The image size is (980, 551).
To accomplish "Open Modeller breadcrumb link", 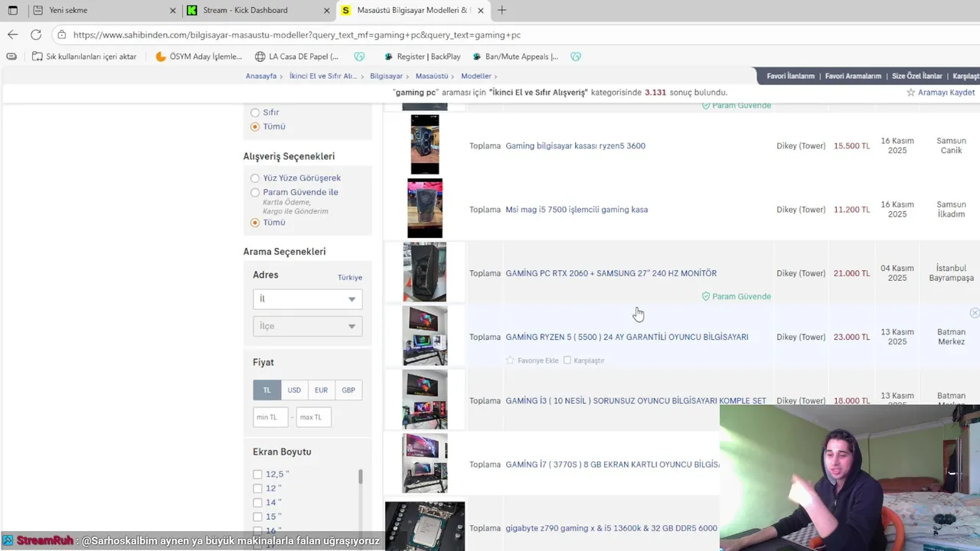I will click(x=476, y=77).
